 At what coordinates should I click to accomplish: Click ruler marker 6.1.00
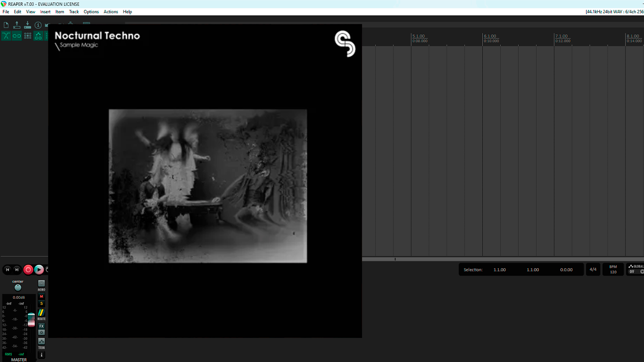coord(490,36)
